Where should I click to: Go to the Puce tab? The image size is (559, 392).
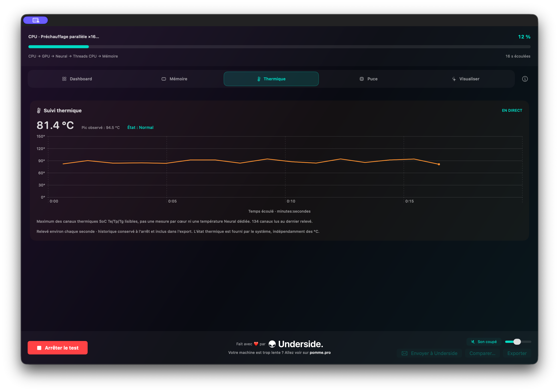368,79
